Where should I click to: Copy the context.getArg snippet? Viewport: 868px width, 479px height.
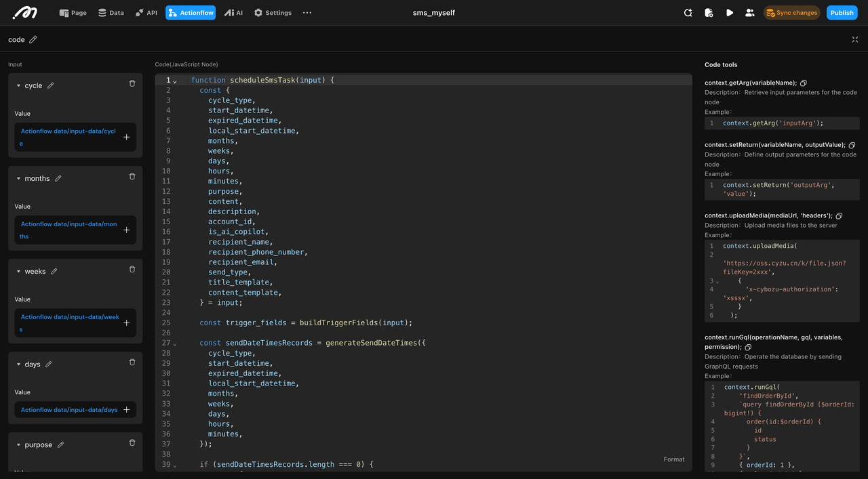point(804,83)
